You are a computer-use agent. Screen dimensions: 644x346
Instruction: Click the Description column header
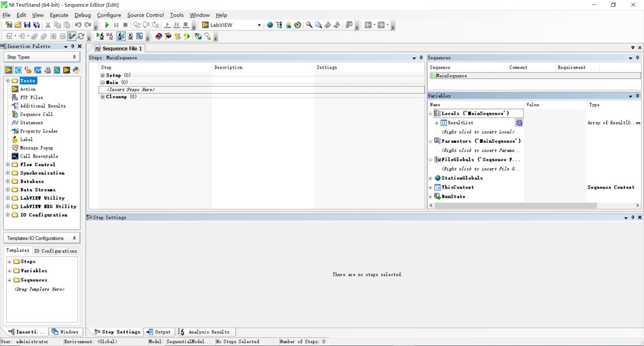click(263, 67)
